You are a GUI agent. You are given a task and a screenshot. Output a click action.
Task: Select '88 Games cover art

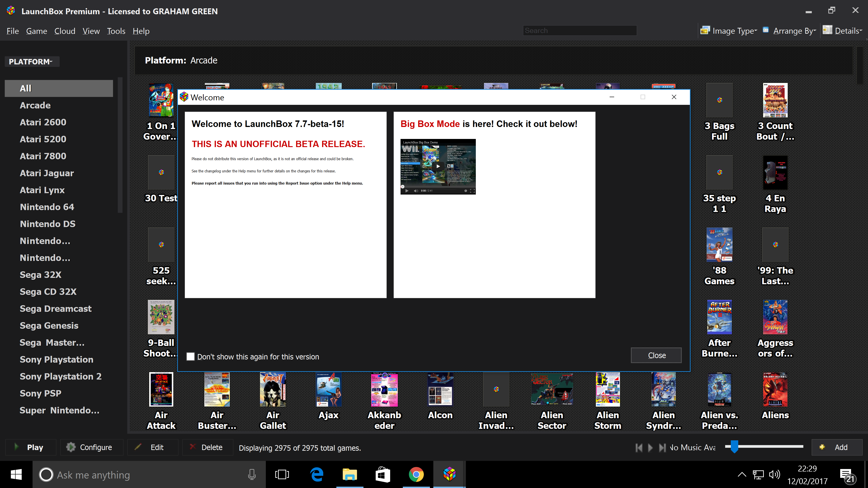pyautogui.click(x=719, y=245)
